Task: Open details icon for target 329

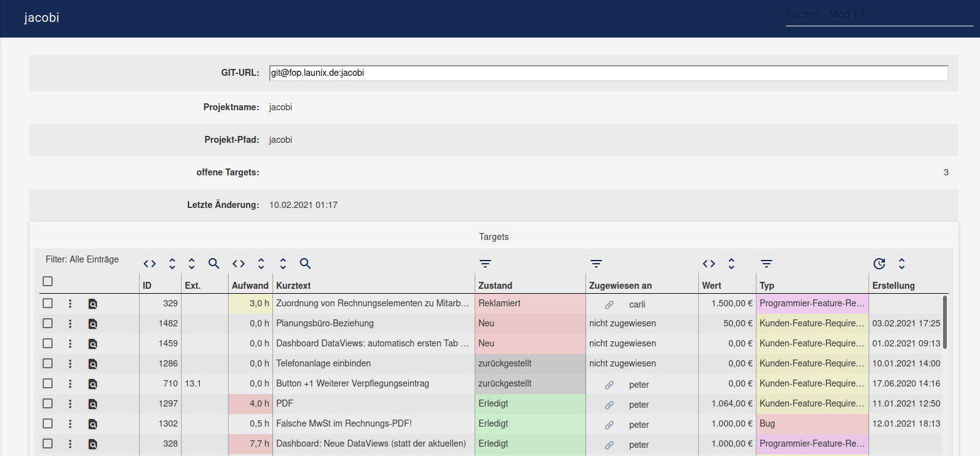Action: click(93, 304)
